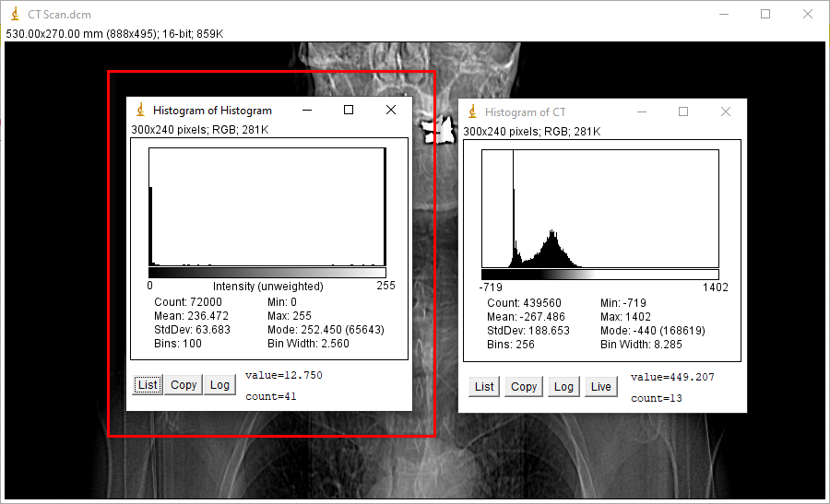Maximize the Histogram of Histogram window
This screenshot has height=504, width=830.
point(349,110)
